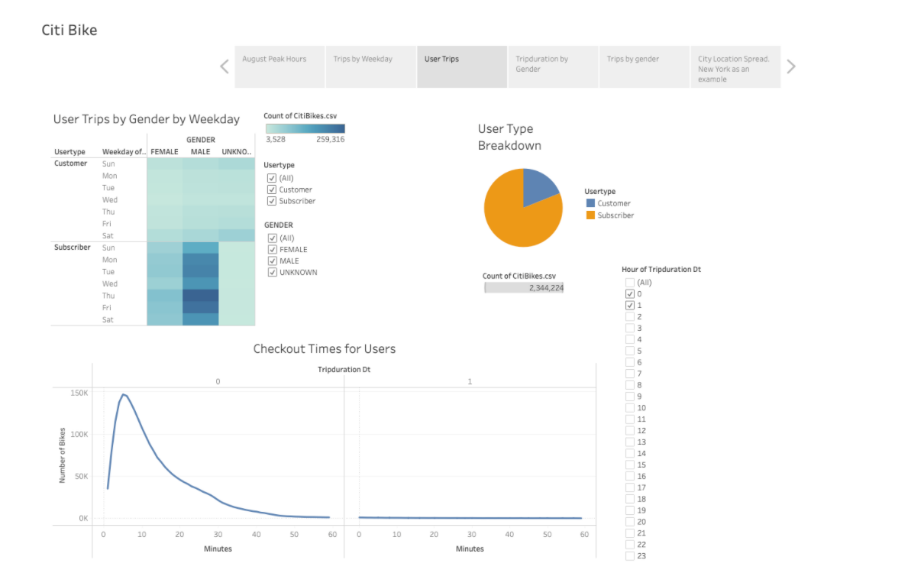924x586 pixels.
Task: Select Subscriber FEMALE Sunday heatmap cell
Action: click(x=165, y=248)
